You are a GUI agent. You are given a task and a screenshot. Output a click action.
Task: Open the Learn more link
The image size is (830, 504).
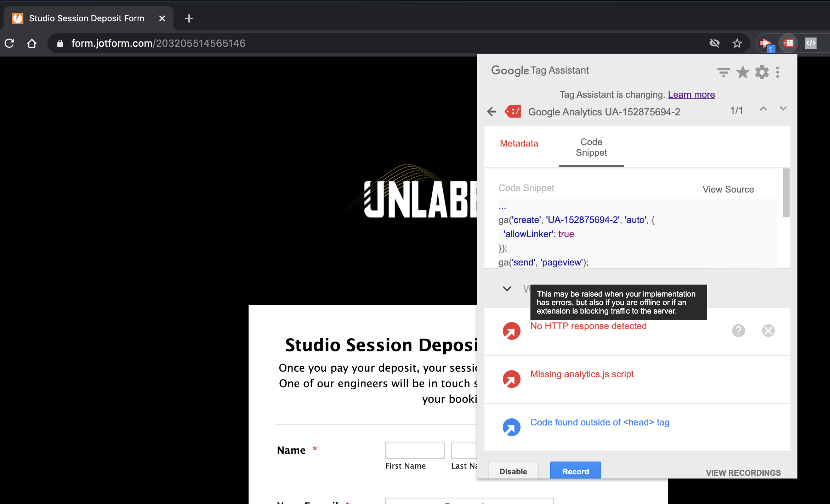click(x=691, y=94)
